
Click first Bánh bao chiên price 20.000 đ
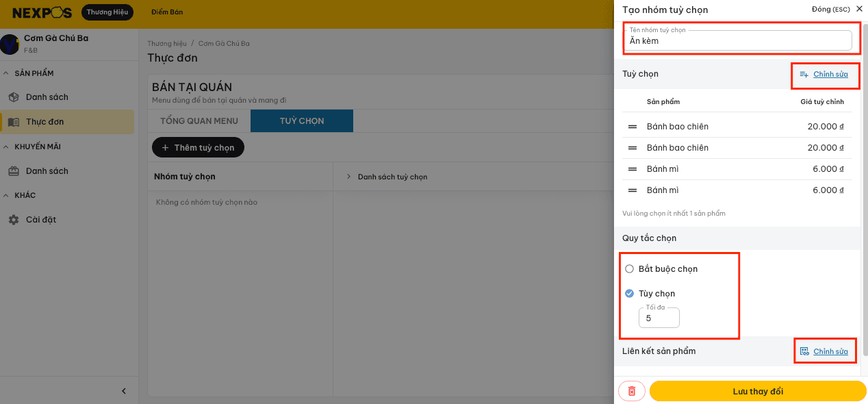tap(826, 127)
